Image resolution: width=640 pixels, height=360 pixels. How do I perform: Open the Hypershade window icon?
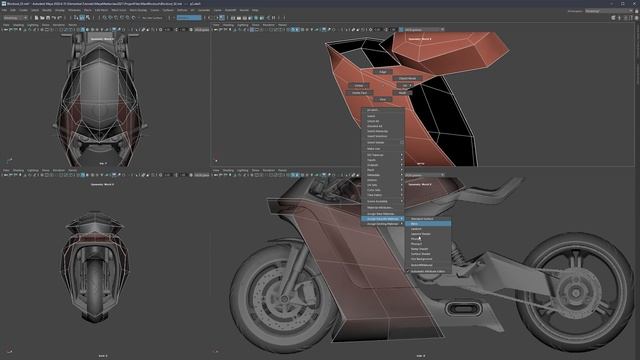[256, 18]
